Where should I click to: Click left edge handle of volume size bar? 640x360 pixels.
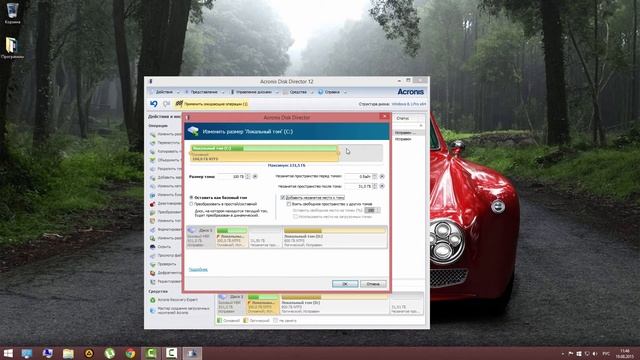coord(191,153)
